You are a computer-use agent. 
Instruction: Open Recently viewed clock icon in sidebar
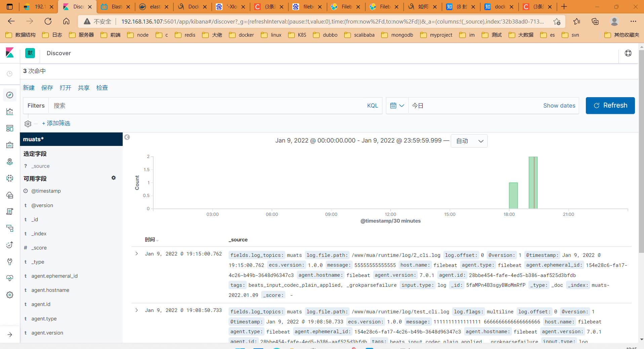click(10, 74)
